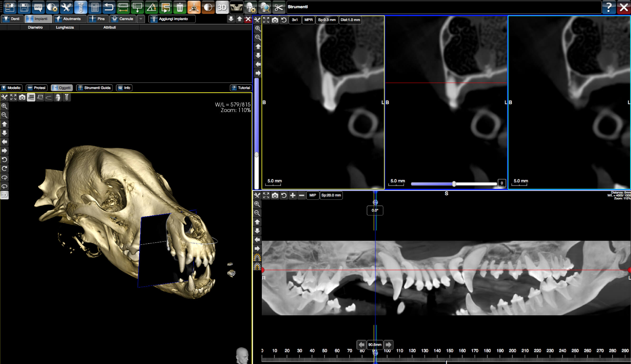631x364 pixels.
Task: Open the Pins tab
Action: 97,19
